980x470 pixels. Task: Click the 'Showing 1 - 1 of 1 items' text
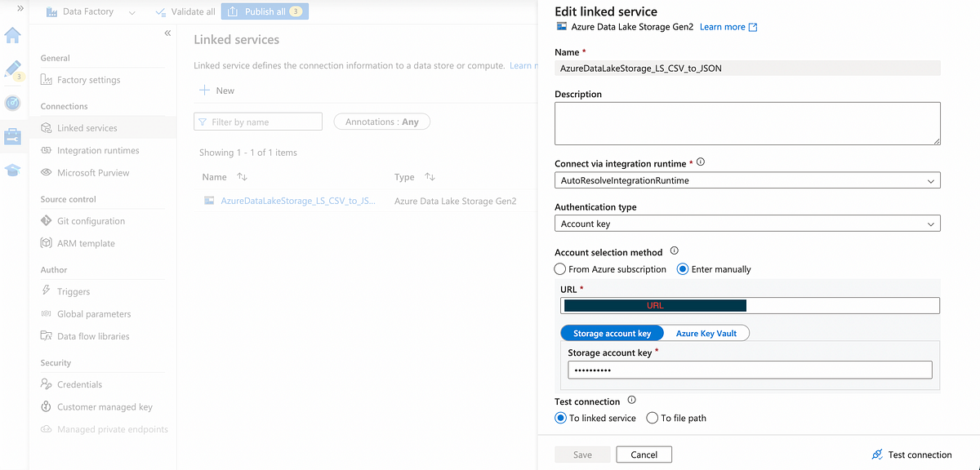click(x=248, y=153)
